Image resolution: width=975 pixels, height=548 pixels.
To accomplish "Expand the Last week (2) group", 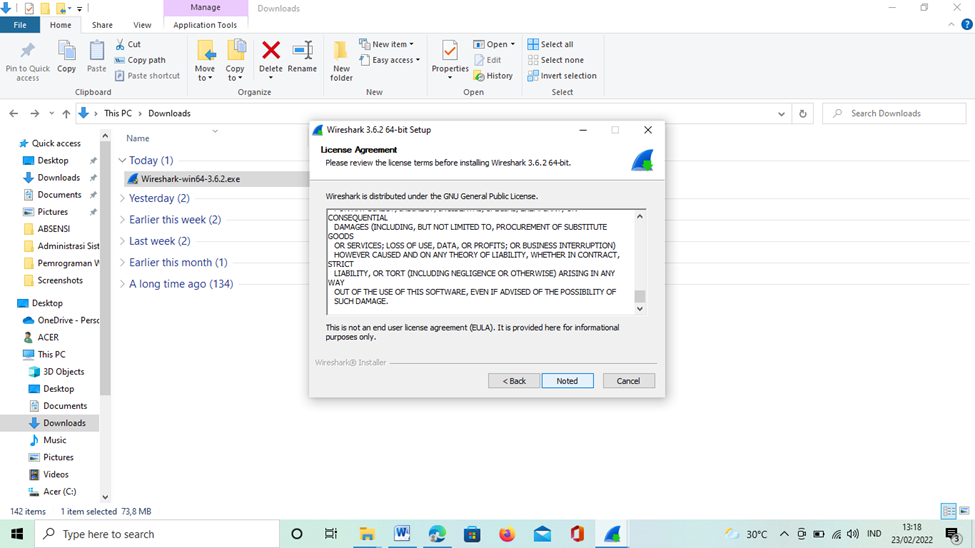I will point(122,241).
